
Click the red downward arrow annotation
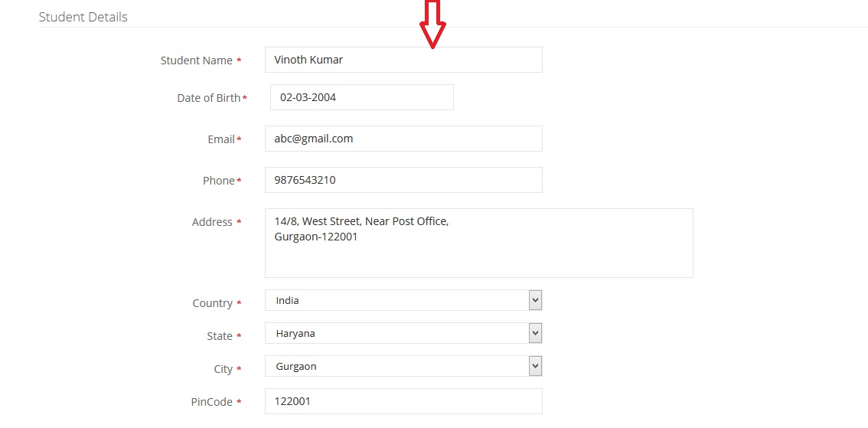[x=432, y=25]
